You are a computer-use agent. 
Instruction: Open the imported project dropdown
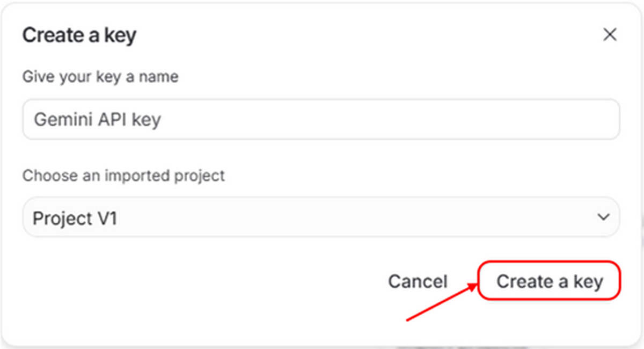321,217
